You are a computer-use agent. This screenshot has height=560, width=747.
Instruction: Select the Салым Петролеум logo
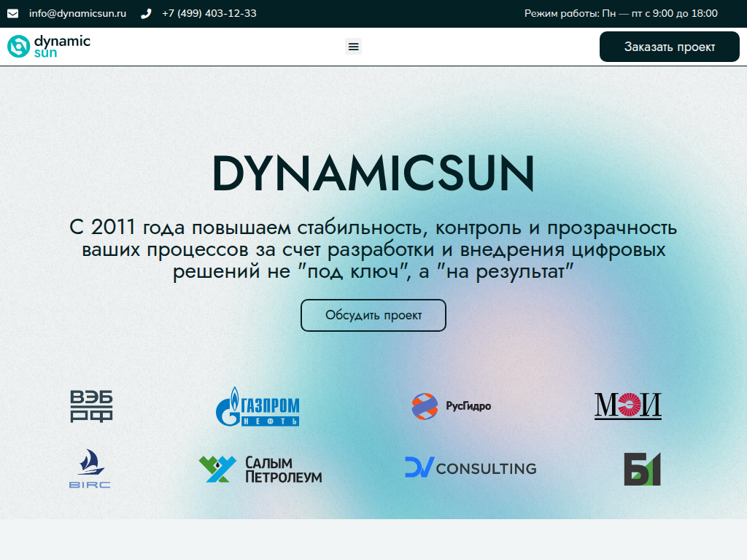click(x=260, y=469)
